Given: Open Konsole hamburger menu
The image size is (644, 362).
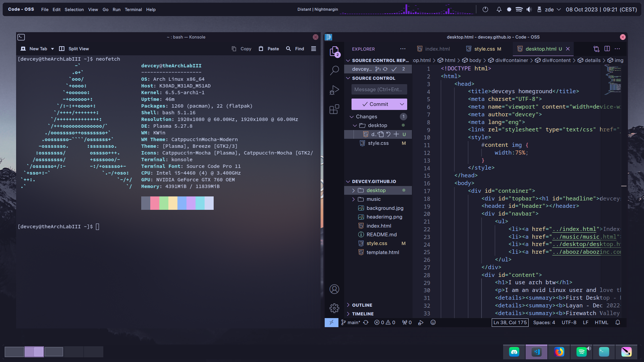Looking at the screenshot, I should tap(314, 49).
